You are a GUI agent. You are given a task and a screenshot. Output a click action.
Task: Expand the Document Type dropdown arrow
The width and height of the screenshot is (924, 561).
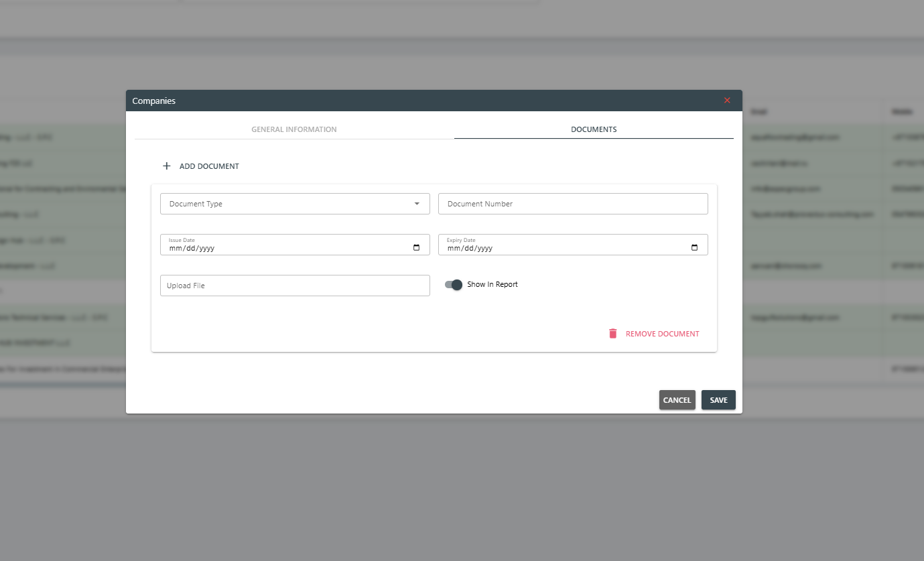click(x=417, y=204)
